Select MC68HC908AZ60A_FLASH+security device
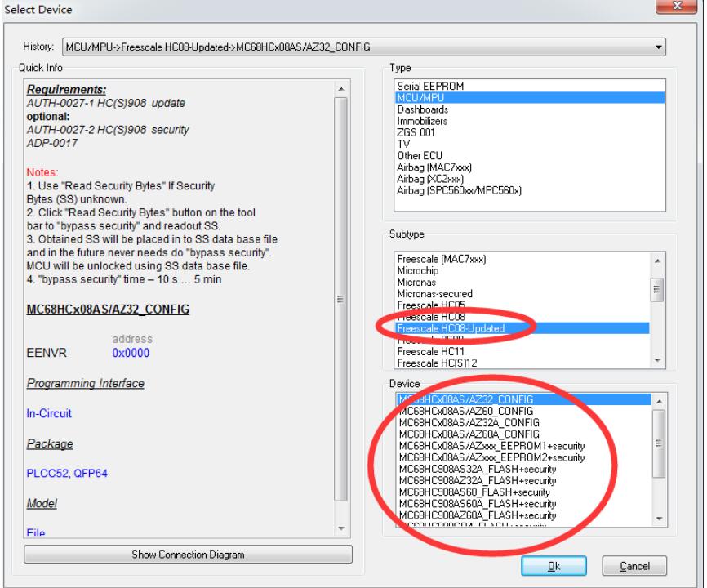Image resolution: width=707 pixels, height=588 pixels. (478, 515)
